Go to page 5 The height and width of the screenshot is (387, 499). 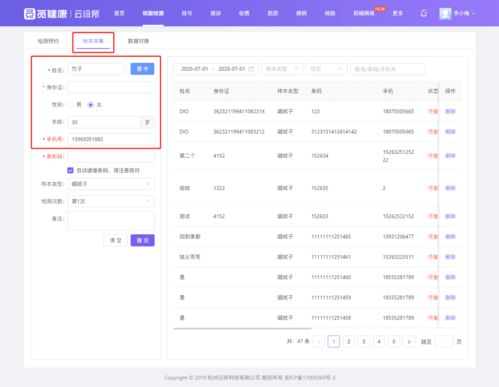tap(394, 341)
